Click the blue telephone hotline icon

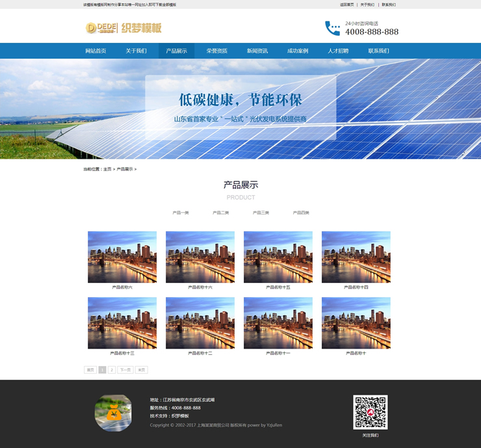click(332, 28)
